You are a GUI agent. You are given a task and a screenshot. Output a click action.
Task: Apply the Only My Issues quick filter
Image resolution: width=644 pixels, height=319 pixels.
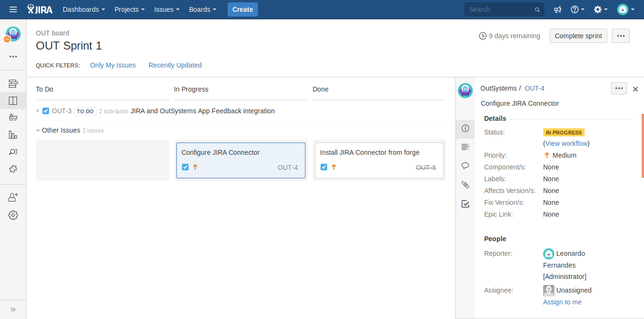click(x=113, y=65)
